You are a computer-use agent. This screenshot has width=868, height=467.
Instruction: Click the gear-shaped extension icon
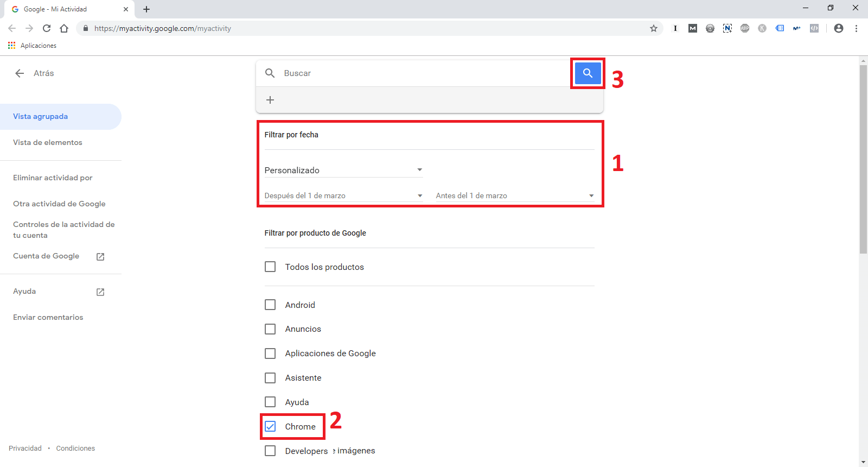coord(710,28)
